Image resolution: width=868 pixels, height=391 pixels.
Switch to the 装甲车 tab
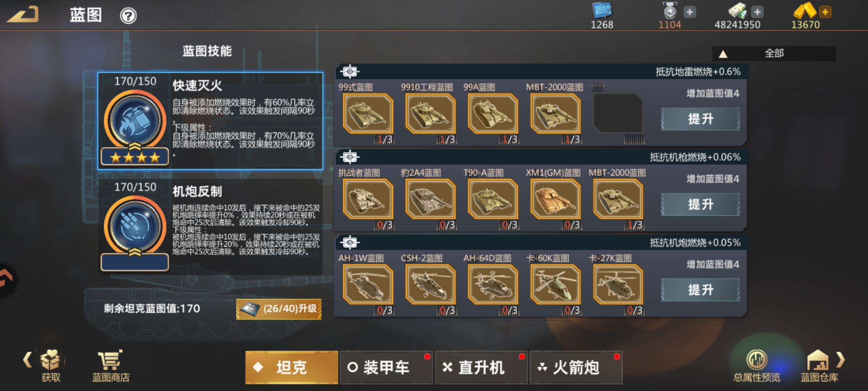coord(386,367)
